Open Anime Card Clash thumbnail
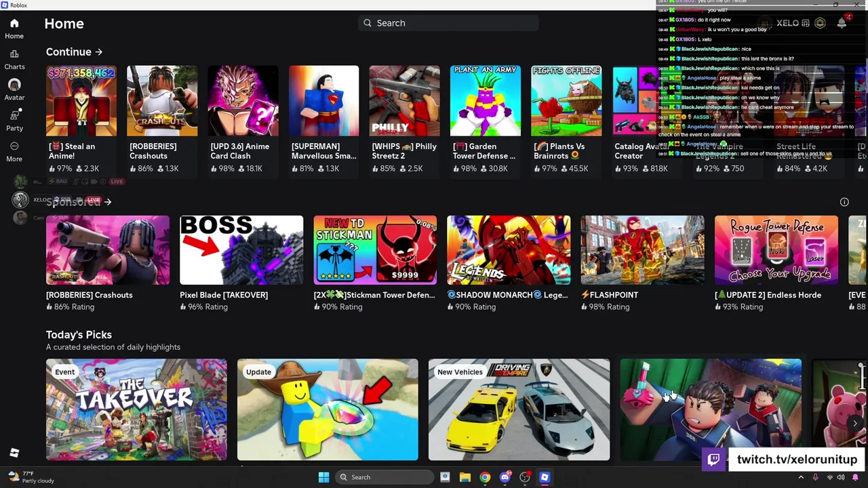Image resolution: width=868 pixels, height=488 pixels. (243, 100)
